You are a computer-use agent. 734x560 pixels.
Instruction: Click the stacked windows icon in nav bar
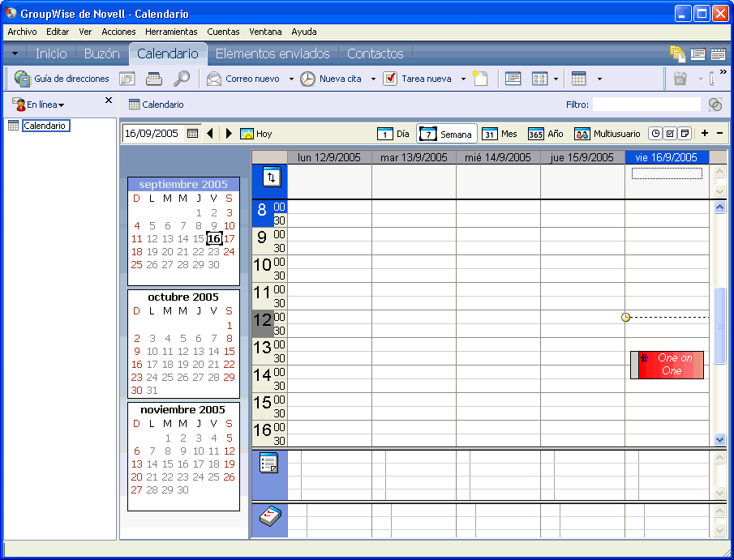[x=677, y=53]
